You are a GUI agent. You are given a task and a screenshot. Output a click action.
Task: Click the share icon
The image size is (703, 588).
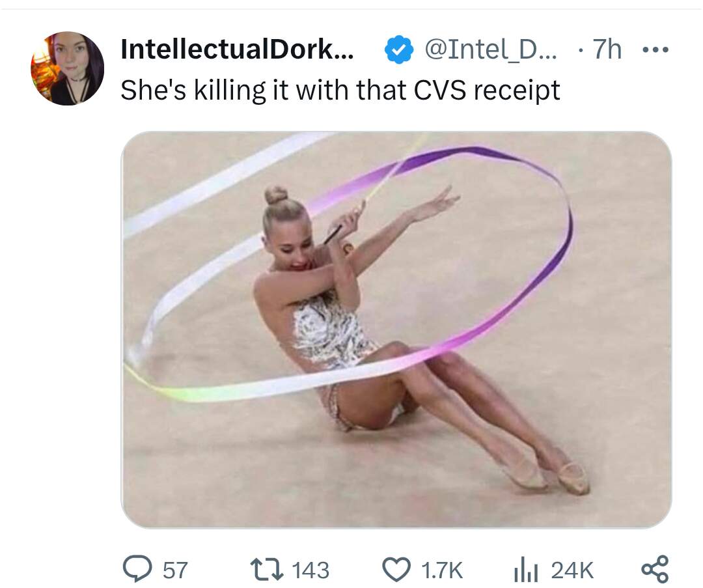654,569
